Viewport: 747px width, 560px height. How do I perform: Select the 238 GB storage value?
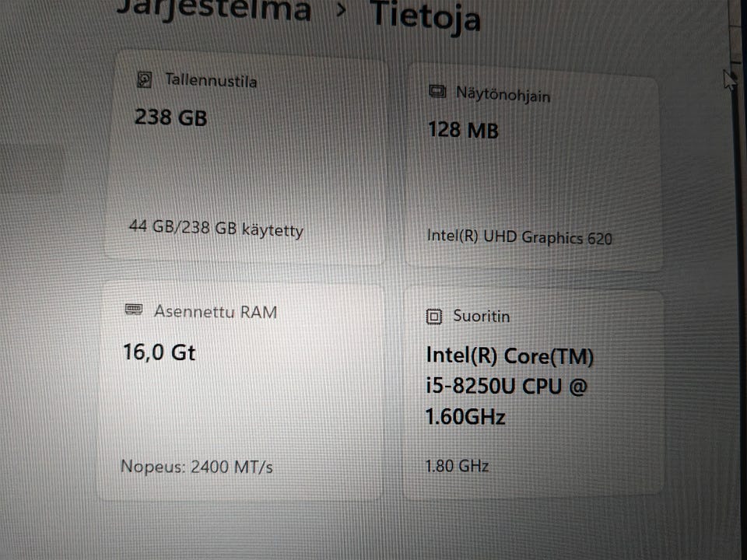pos(171,118)
